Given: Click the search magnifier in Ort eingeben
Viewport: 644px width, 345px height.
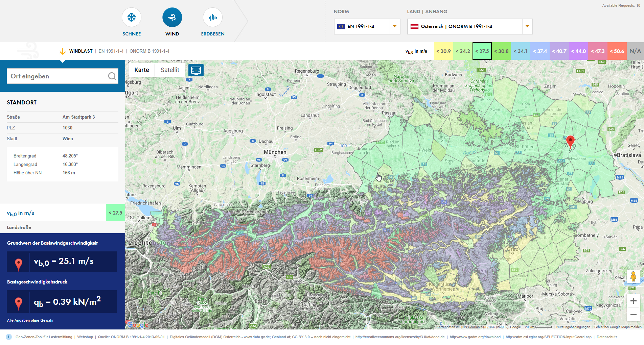Looking at the screenshot, I should click(x=112, y=76).
